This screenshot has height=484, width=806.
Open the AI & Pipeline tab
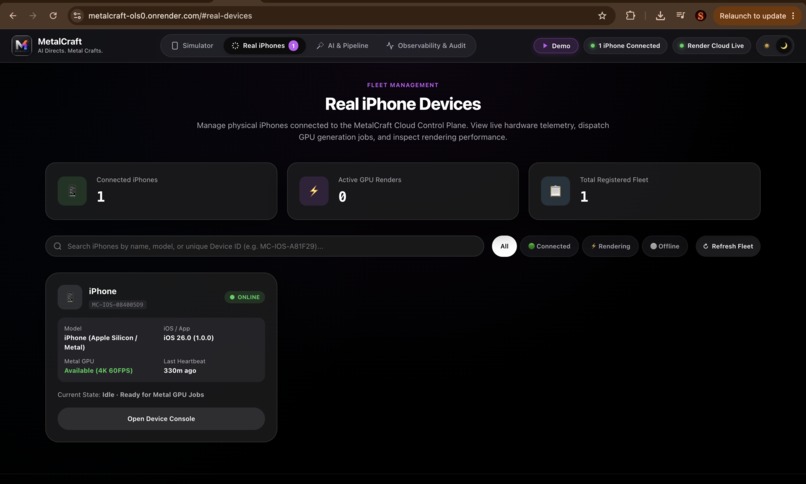click(342, 46)
